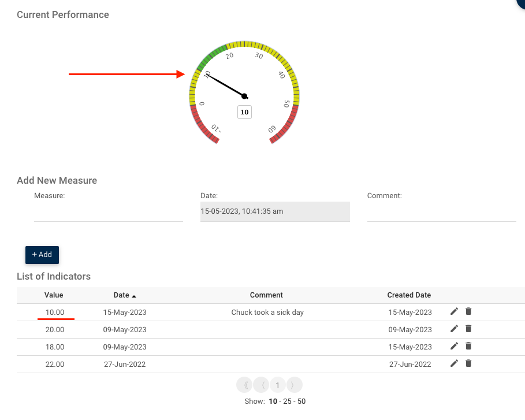Sort by Created Date column
This screenshot has width=525, height=420.
[409, 295]
